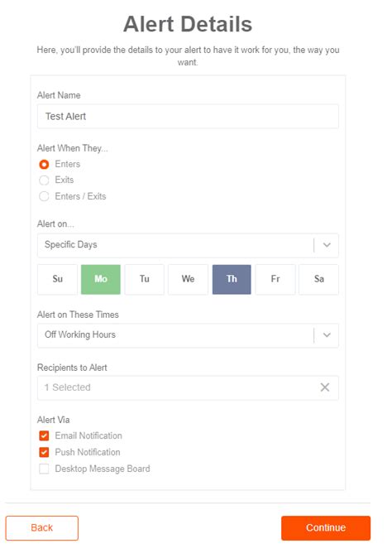Deselect the green Mo day button

point(101,279)
